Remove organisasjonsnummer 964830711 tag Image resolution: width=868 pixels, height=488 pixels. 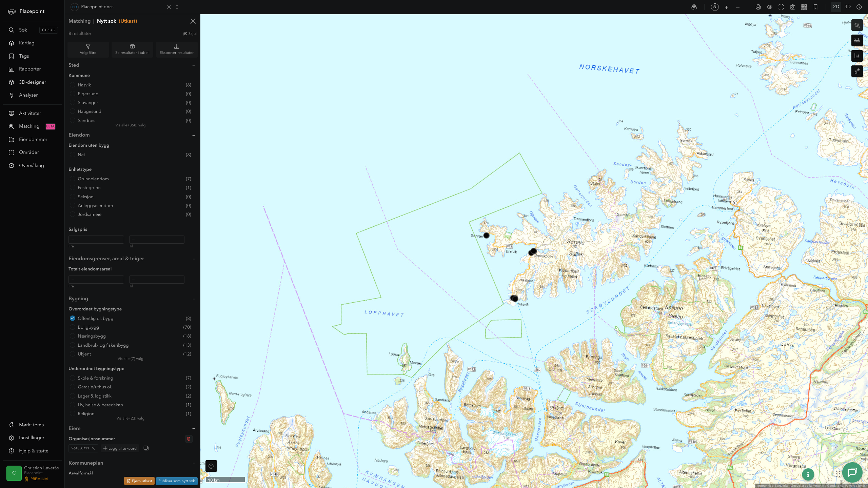tap(93, 448)
